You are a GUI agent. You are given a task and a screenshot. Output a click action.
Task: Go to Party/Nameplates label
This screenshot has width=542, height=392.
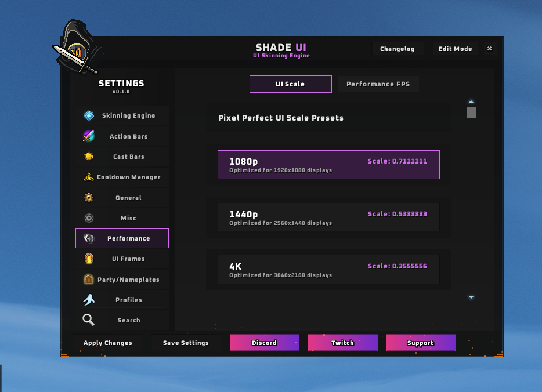[129, 280]
